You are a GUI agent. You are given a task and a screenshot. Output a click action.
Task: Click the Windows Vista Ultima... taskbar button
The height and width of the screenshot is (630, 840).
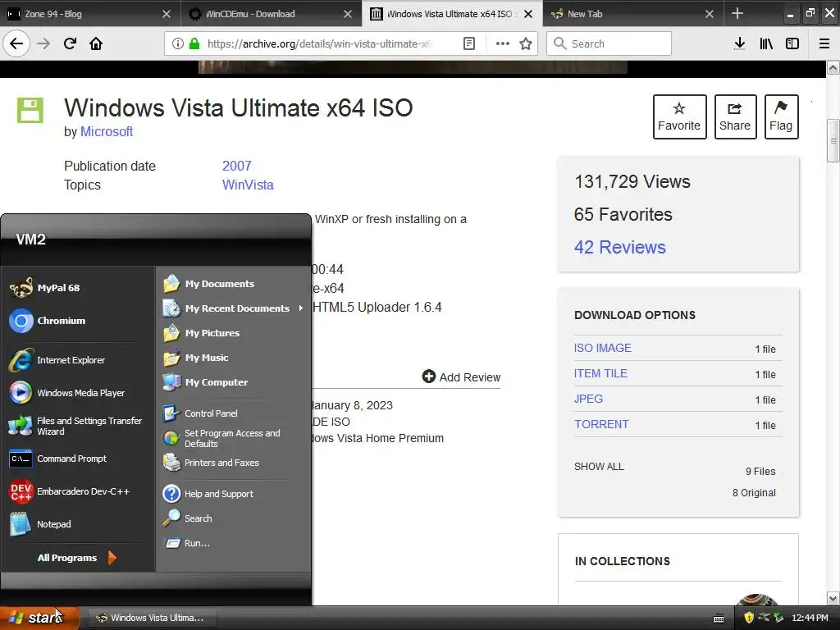[x=152, y=618]
